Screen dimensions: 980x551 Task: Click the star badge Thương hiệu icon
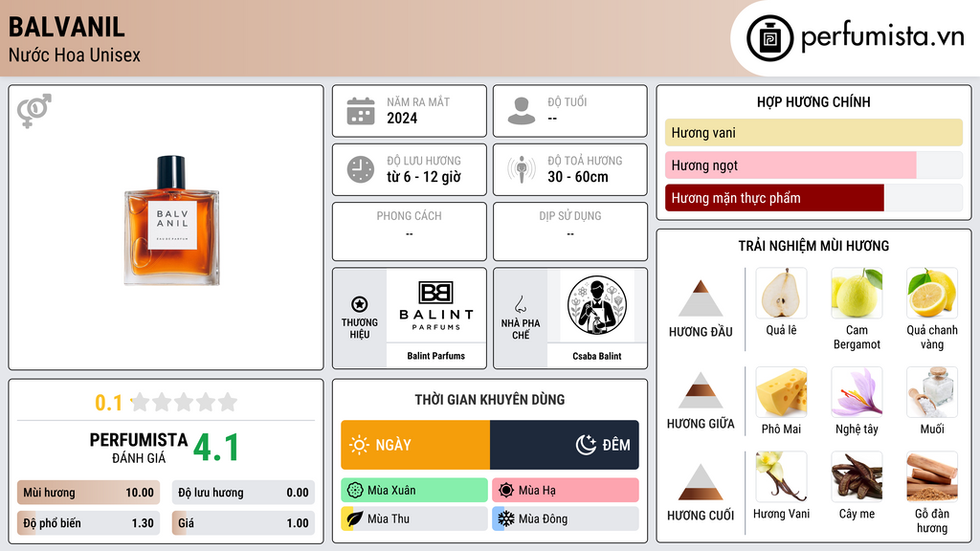click(x=360, y=304)
